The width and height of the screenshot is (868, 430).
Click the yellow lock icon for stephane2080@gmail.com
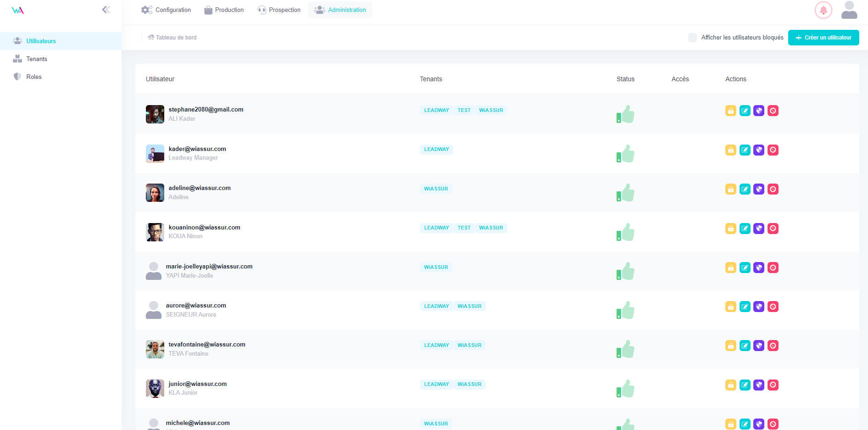pyautogui.click(x=730, y=111)
